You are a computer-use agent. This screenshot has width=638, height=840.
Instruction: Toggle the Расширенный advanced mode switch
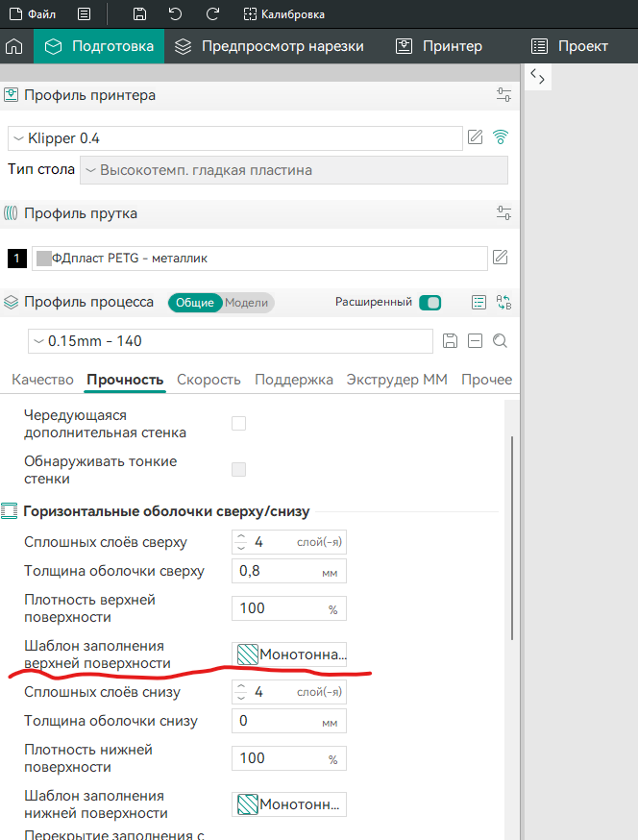pyautogui.click(x=429, y=303)
